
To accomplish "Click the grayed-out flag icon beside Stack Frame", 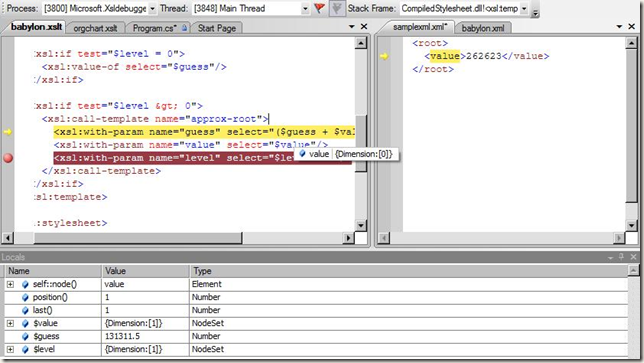I will click(x=336, y=8).
